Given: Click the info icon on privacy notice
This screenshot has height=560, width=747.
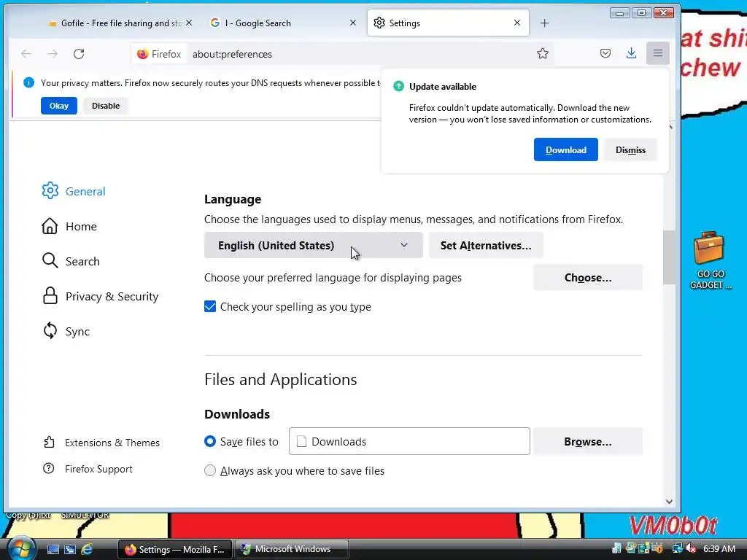Looking at the screenshot, I should tap(29, 82).
